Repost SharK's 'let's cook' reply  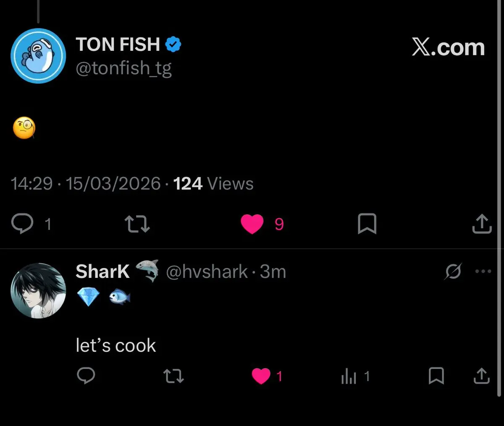click(173, 376)
